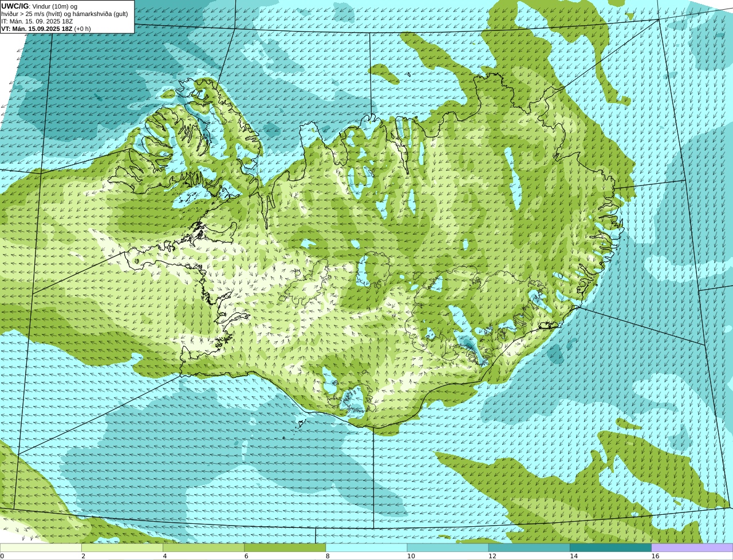
Task: Click the legend scale label '12'
Action: click(492, 556)
